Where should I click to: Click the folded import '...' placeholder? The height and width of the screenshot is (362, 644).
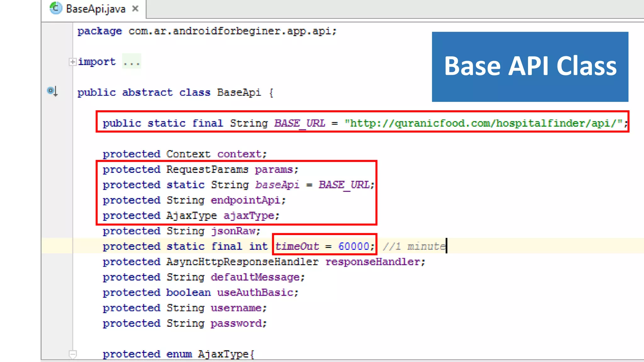(x=131, y=62)
